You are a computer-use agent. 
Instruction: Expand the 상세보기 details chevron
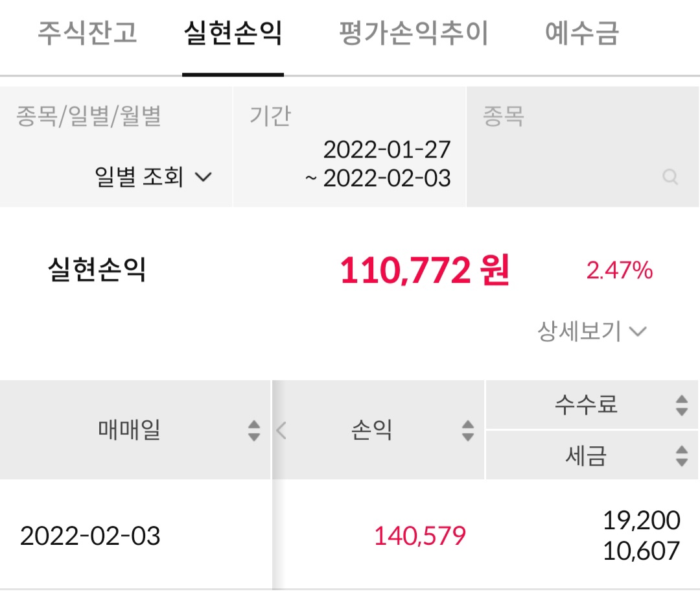(x=638, y=331)
